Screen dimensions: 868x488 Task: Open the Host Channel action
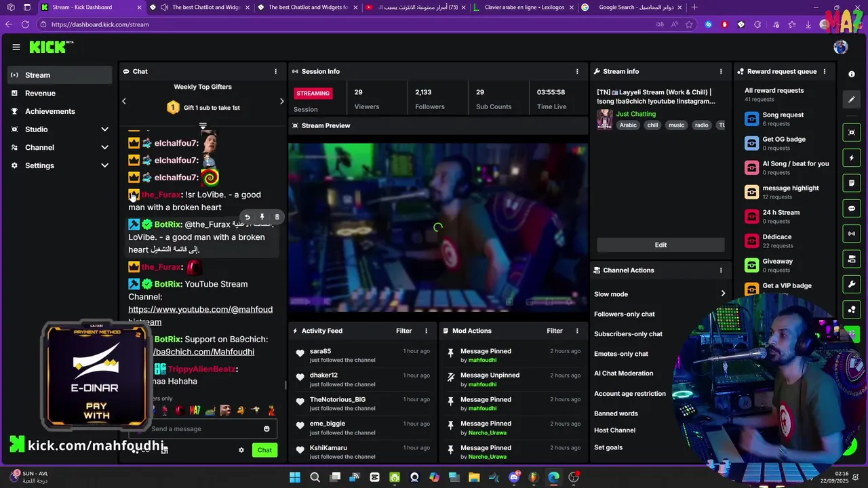(x=614, y=430)
